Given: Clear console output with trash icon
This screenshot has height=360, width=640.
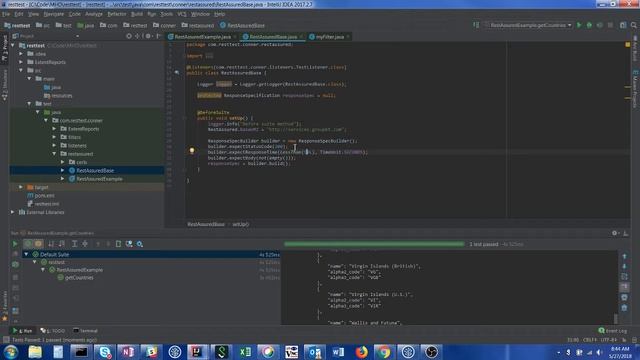Looking at the screenshot, I should pyautogui.click(x=624, y=308).
